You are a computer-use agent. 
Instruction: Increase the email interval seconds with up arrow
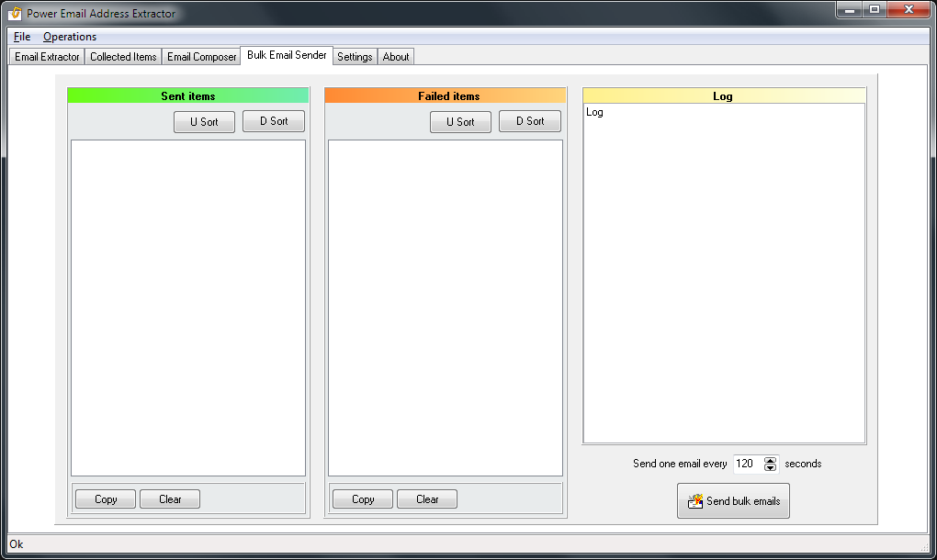click(x=771, y=460)
